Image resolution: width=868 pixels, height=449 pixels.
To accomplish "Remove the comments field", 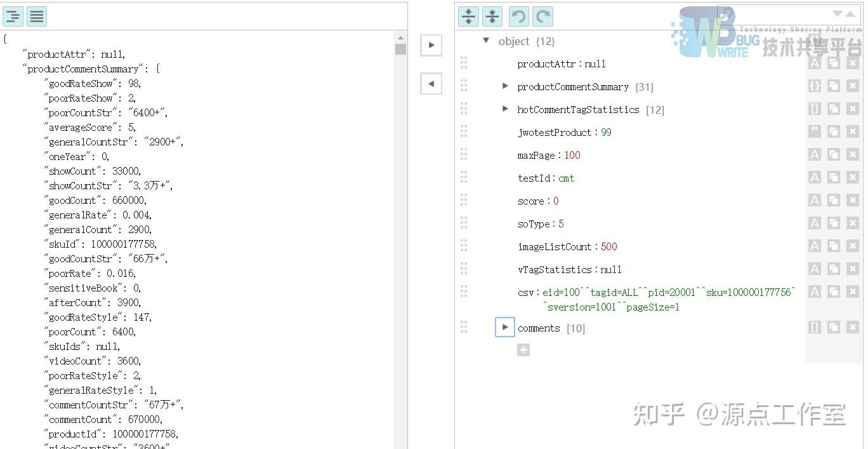I will [853, 327].
